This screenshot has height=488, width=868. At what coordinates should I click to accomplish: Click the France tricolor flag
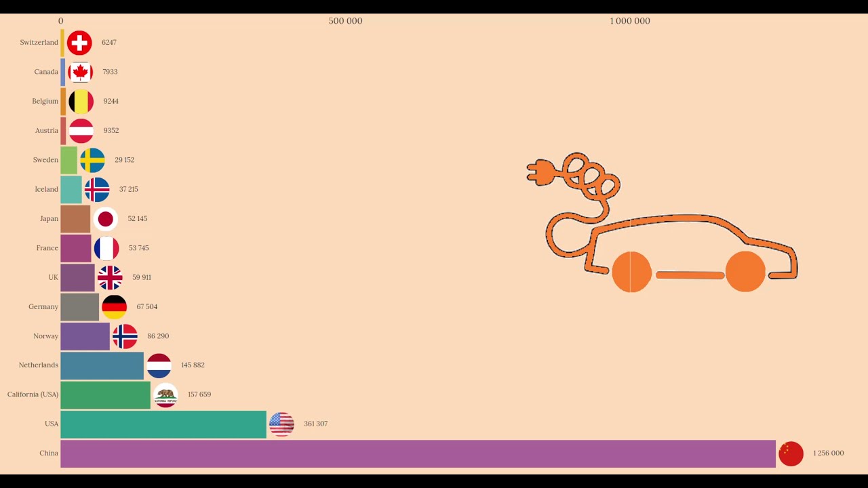pos(106,248)
